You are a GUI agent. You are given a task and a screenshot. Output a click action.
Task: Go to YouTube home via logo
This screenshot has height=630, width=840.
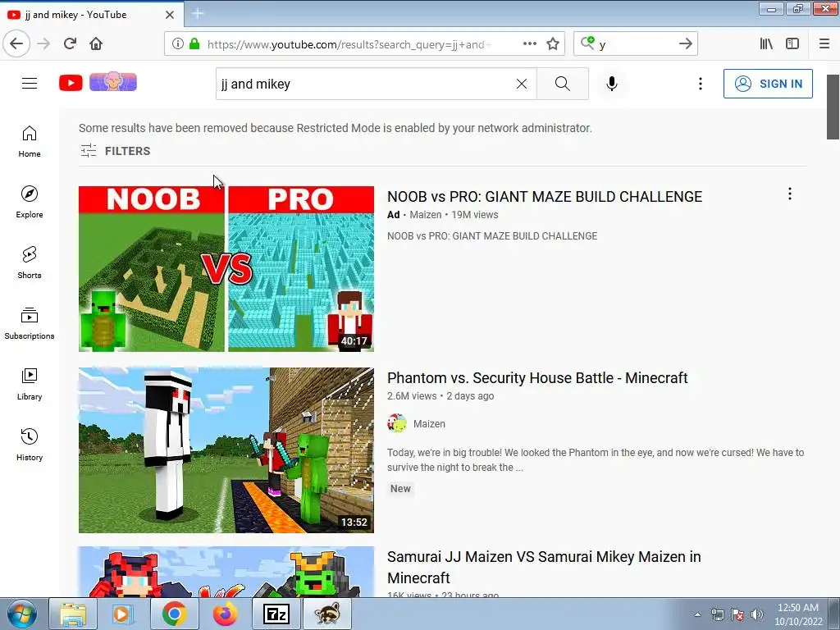pos(71,83)
